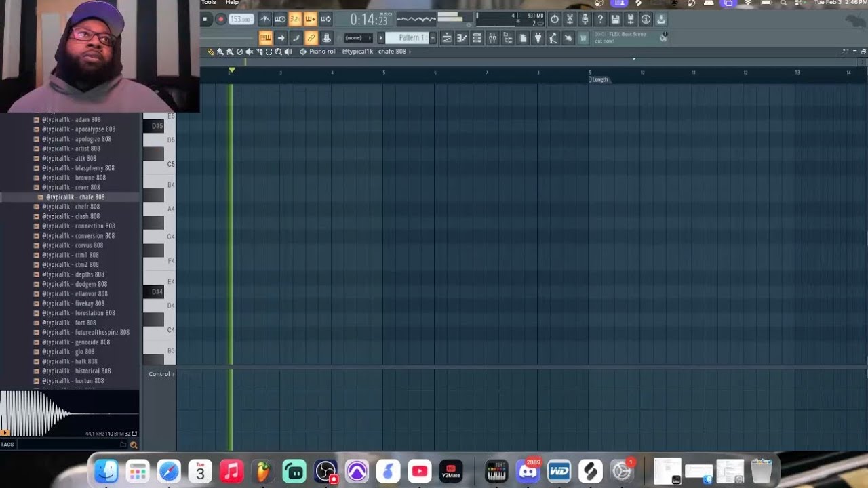Click the arrow left of Pattern 1
868x488 pixels.
click(x=381, y=38)
